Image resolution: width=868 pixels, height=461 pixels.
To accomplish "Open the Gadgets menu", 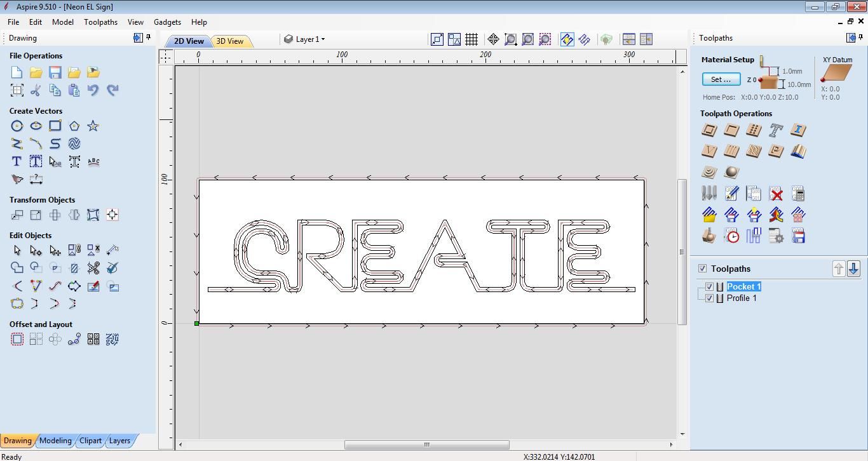I will (167, 22).
